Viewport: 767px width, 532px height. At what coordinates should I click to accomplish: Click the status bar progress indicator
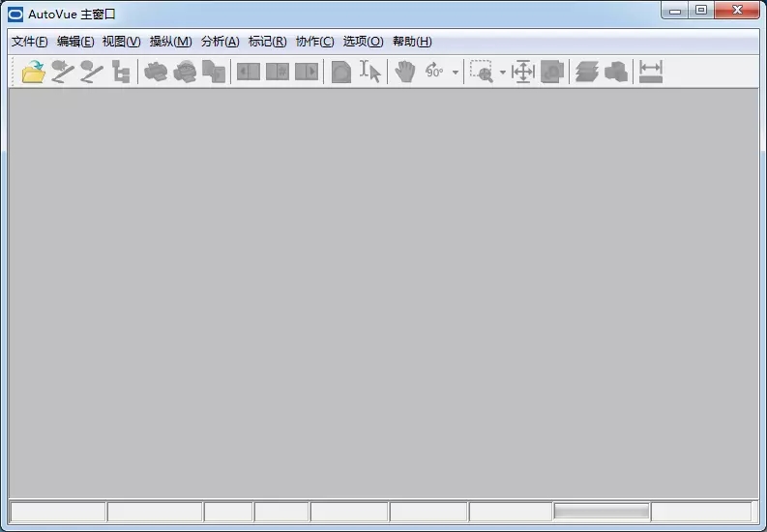602,512
